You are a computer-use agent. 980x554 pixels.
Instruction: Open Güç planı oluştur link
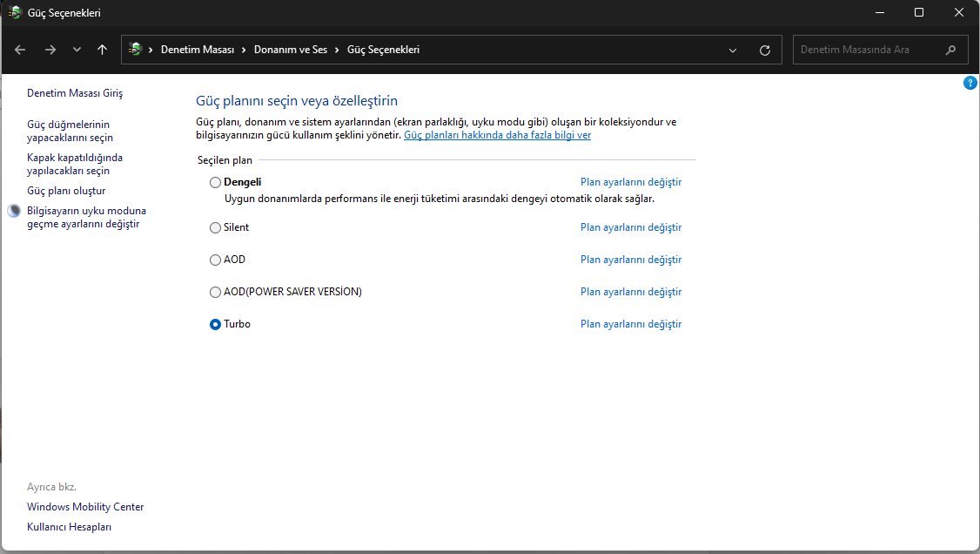[x=66, y=191]
